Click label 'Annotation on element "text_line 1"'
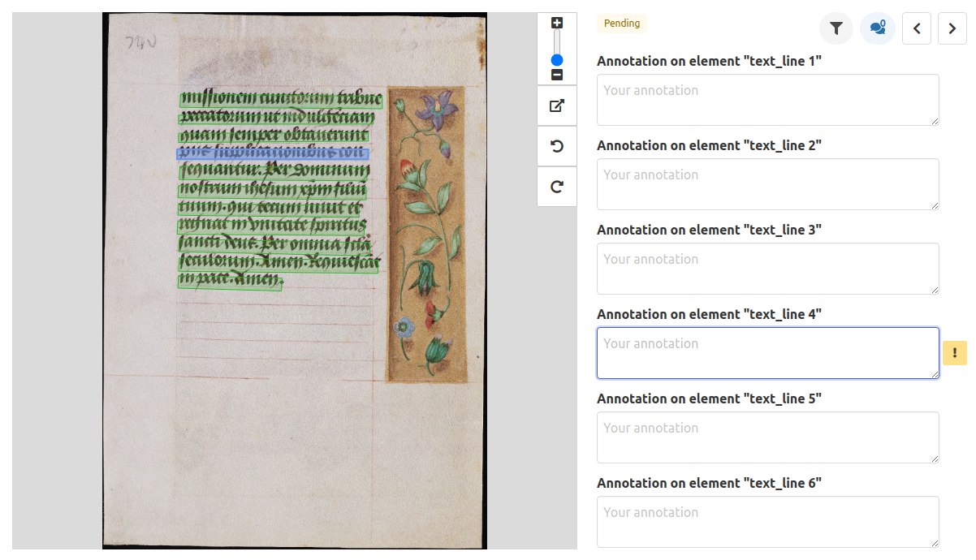Screen dimensions: 976x560 click(x=709, y=61)
